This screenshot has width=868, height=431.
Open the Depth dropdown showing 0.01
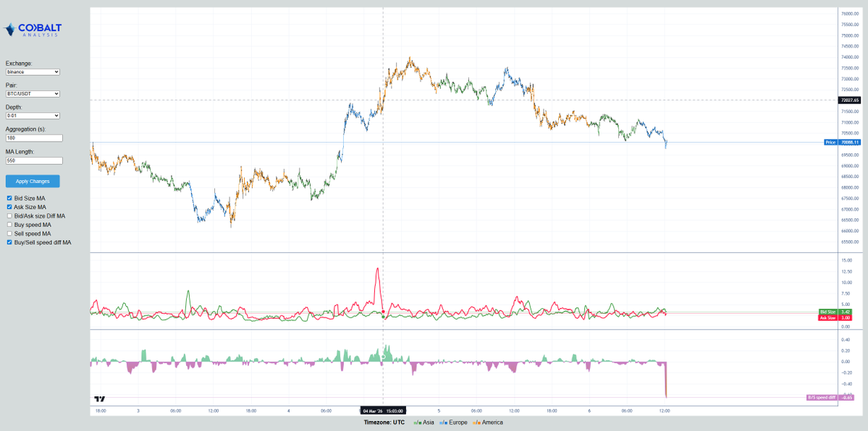tap(32, 115)
